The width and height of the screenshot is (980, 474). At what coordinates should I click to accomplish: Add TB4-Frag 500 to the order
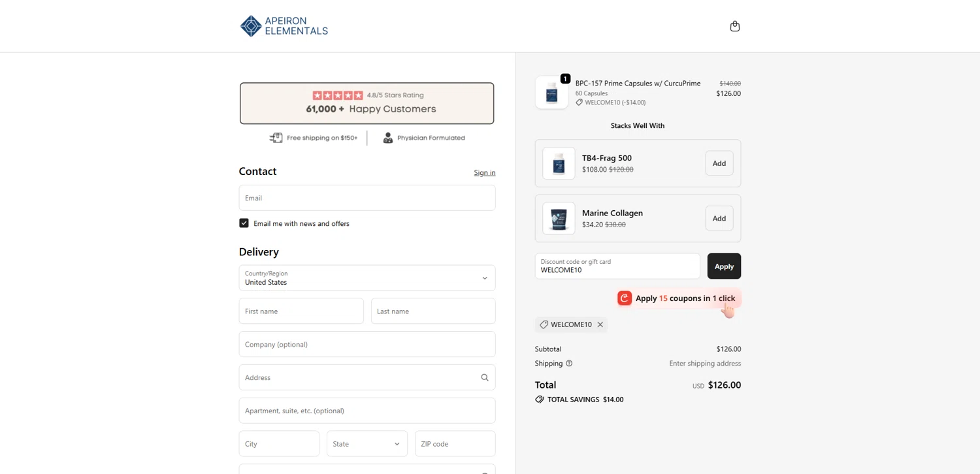coord(719,163)
